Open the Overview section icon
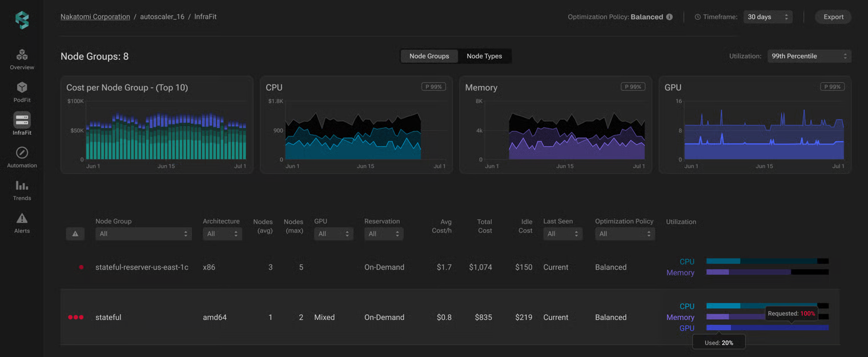This screenshot has height=357, width=868. point(22,55)
